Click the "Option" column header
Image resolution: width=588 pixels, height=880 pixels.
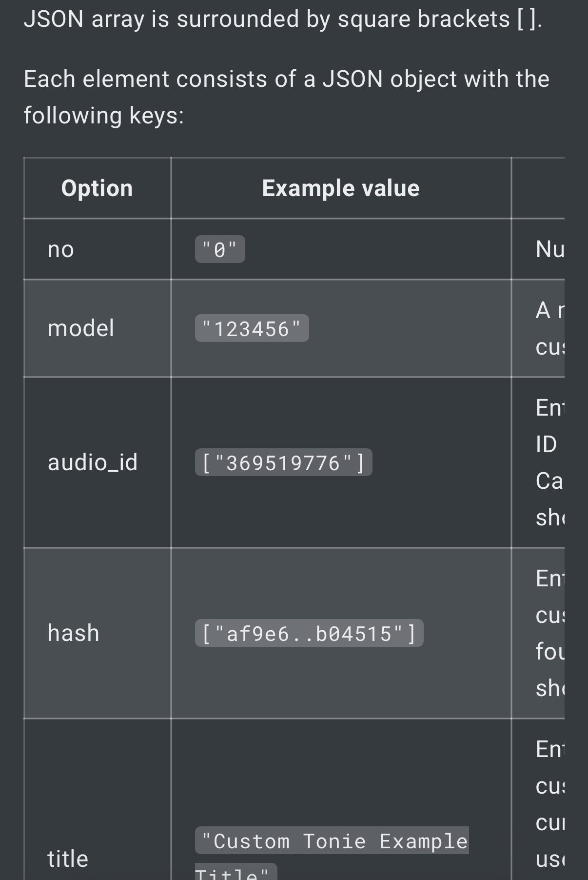coord(97,188)
